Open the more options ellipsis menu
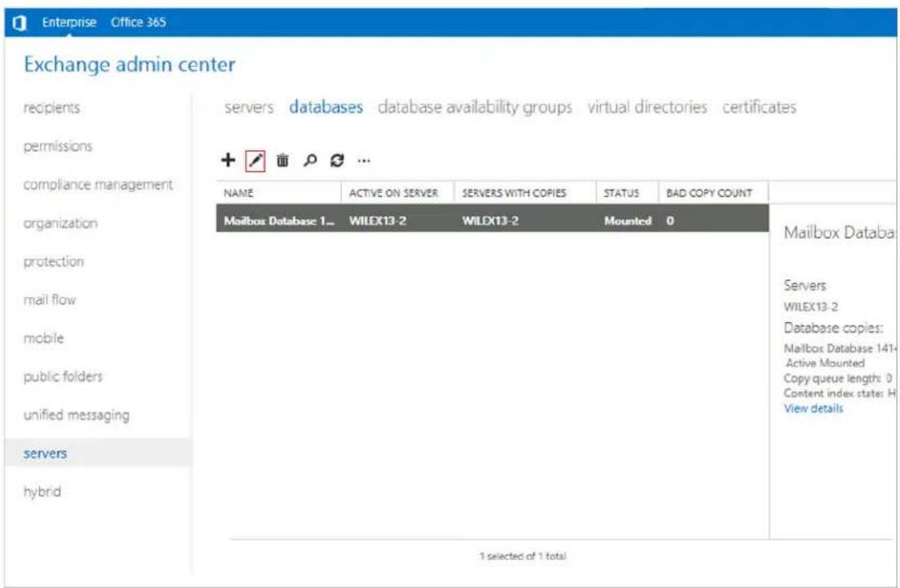This screenshot has width=900, height=588. pyautogui.click(x=363, y=161)
